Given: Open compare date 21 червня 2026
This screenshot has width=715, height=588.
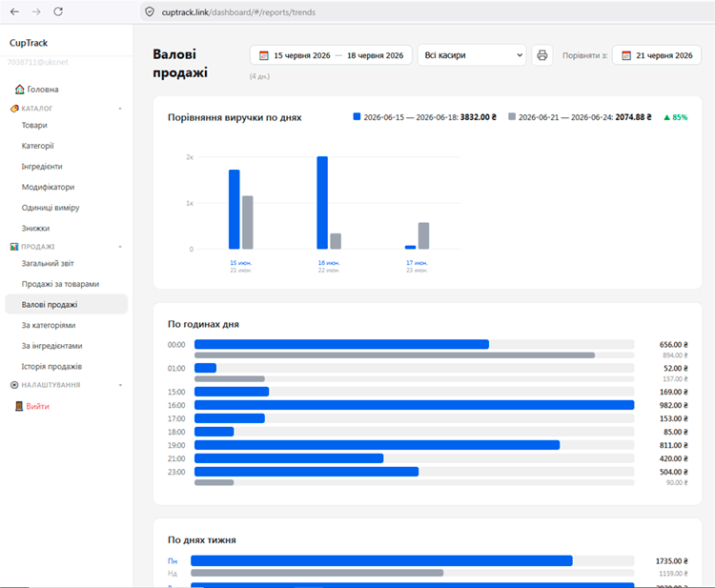Looking at the screenshot, I should (x=664, y=55).
